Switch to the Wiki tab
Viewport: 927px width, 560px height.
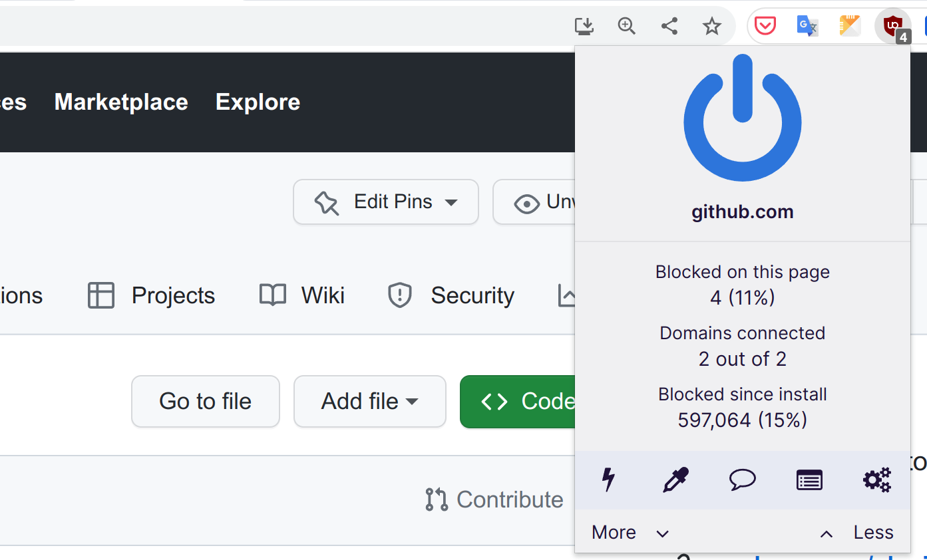(x=302, y=295)
